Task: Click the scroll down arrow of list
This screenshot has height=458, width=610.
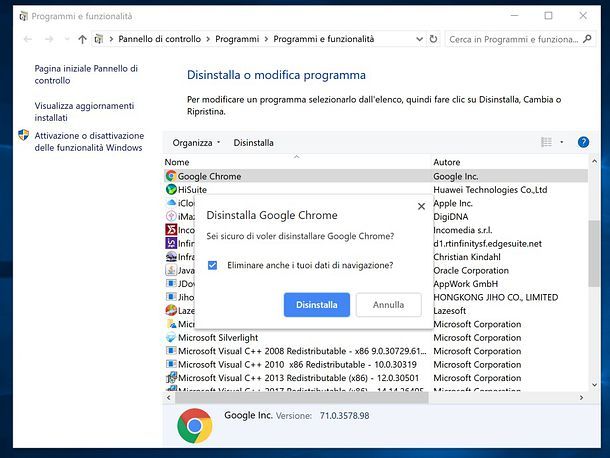Action: pos(594,385)
